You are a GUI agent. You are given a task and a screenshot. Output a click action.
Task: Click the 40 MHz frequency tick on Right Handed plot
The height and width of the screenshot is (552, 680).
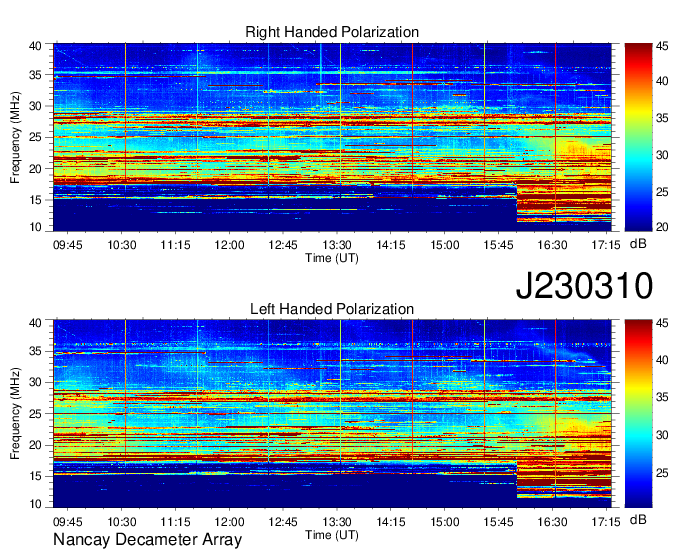point(35,46)
